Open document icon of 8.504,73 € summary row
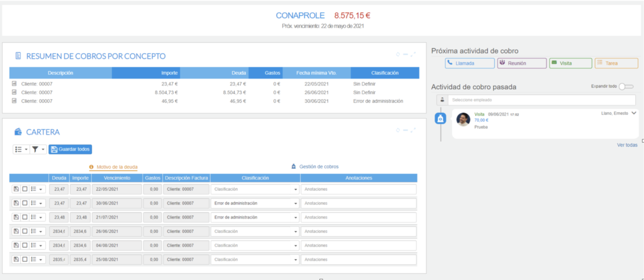Image resolution: width=644 pixels, height=280 pixels. click(x=14, y=92)
